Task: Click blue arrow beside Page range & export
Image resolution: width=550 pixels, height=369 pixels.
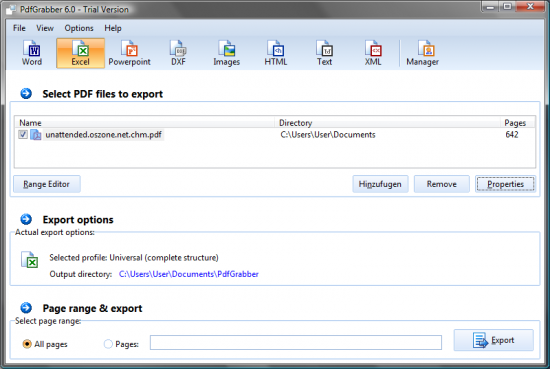Action: (x=26, y=308)
